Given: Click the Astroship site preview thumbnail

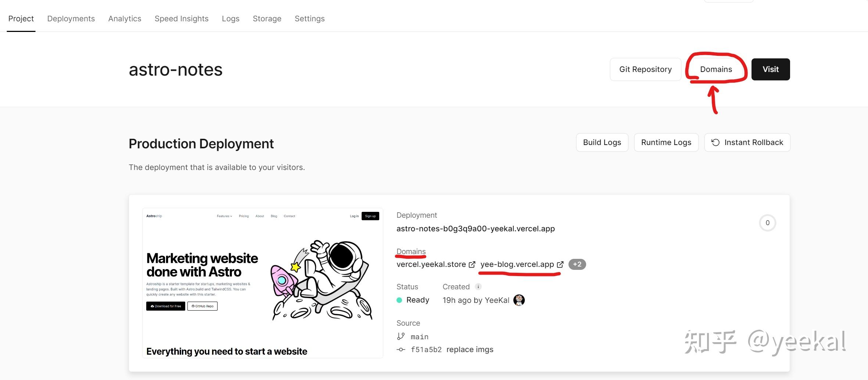Looking at the screenshot, I should [262, 283].
